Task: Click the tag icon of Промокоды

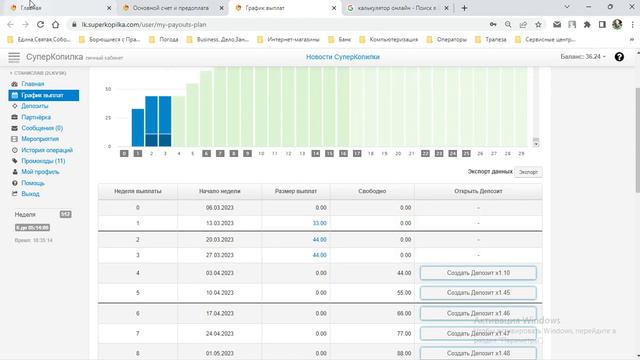Action: (15, 161)
